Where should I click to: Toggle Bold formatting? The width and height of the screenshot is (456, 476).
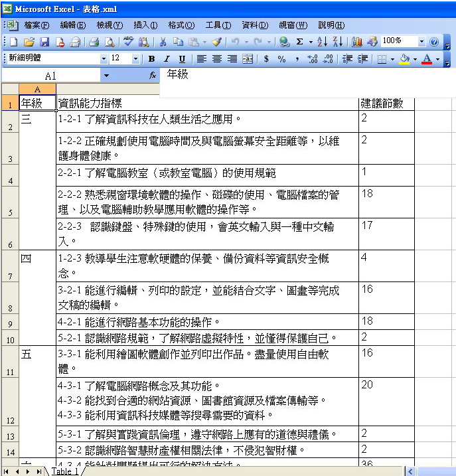click(151, 58)
